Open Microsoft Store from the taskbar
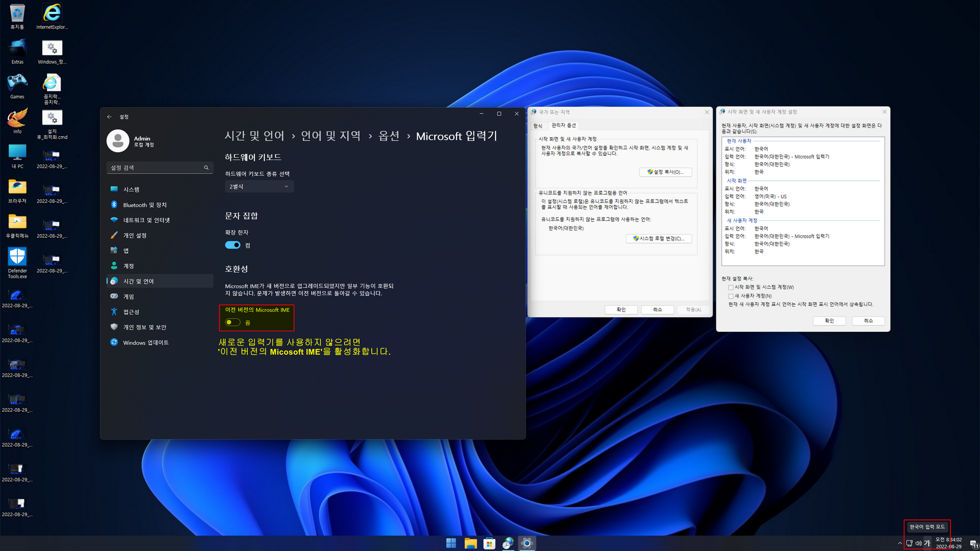Viewport: 980px width, 551px height. pos(489,543)
